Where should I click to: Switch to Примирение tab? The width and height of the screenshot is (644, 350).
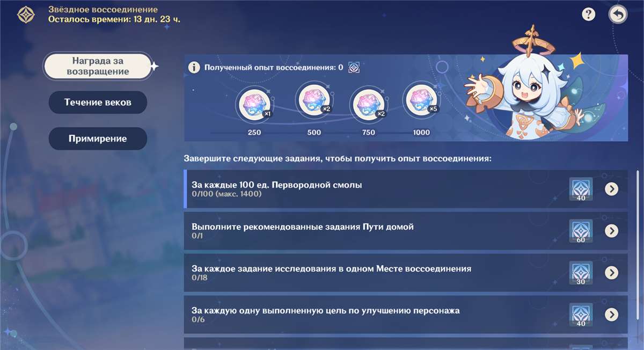(x=98, y=138)
